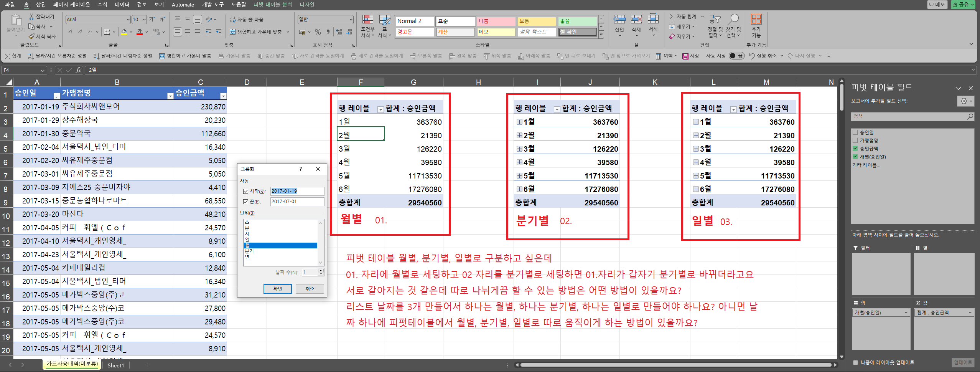The height and width of the screenshot is (372, 980).
Task: Click the Save (저장) icon in quick toolbar
Action: [685, 56]
